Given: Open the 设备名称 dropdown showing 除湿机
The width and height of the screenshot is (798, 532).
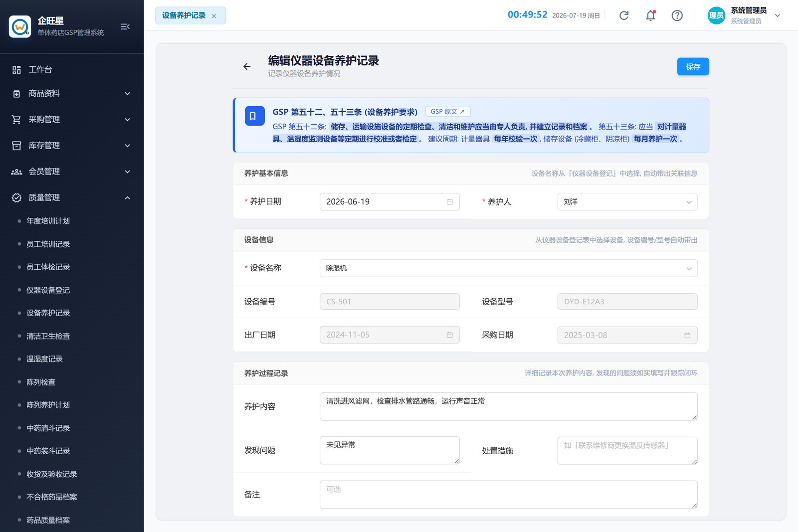Looking at the screenshot, I should tap(508, 268).
